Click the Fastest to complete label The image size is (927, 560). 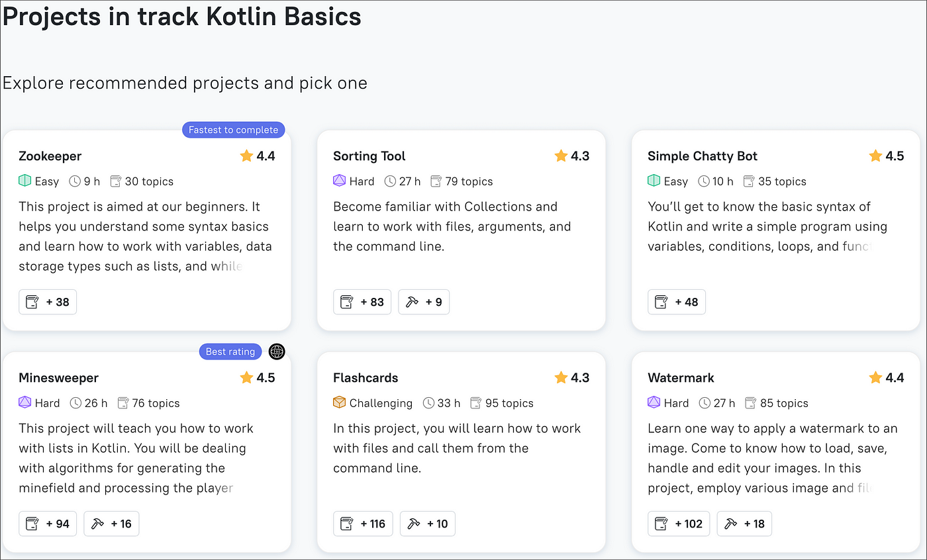(233, 130)
